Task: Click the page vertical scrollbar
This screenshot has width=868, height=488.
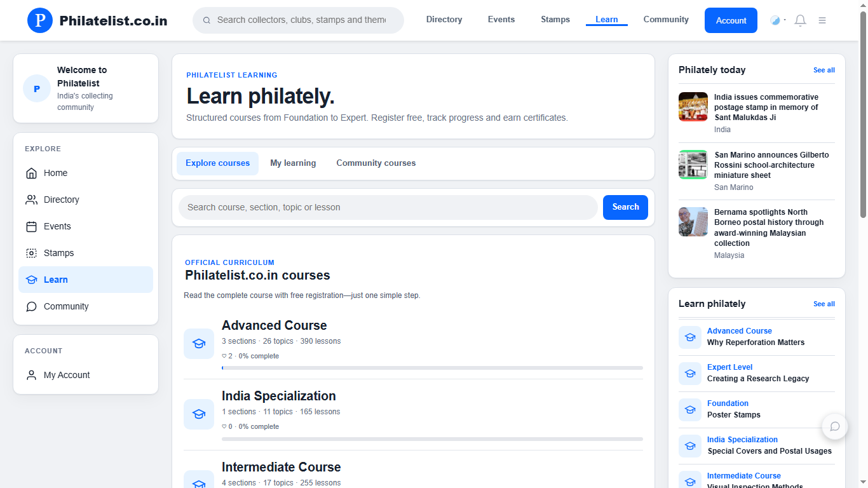Action: [x=863, y=114]
